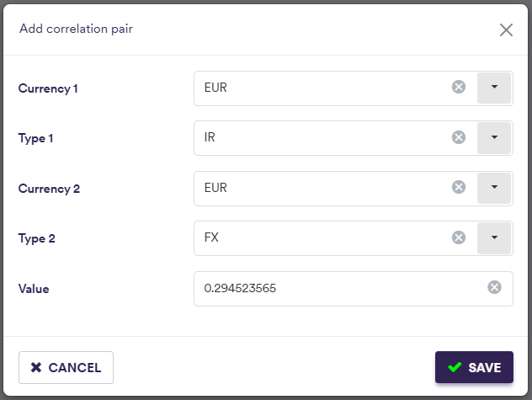Click into the Currency 1 EUR text box

[320, 88]
